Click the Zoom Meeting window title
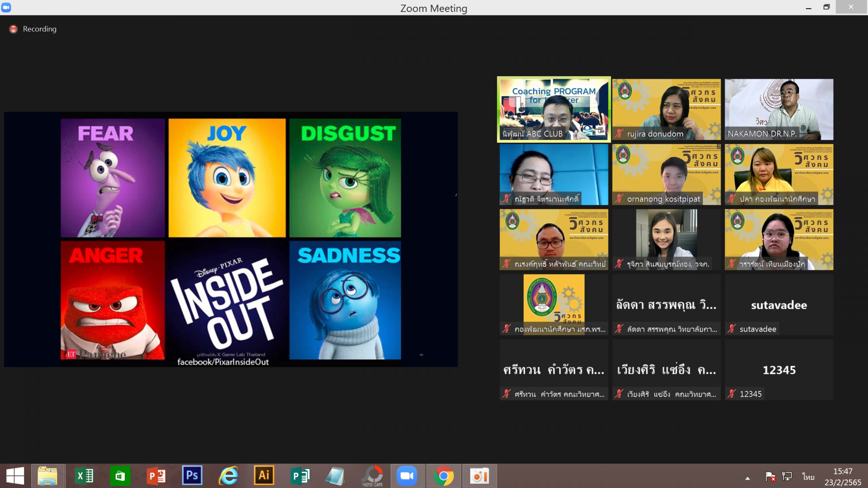This screenshot has height=488, width=868. [x=434, y=8]
